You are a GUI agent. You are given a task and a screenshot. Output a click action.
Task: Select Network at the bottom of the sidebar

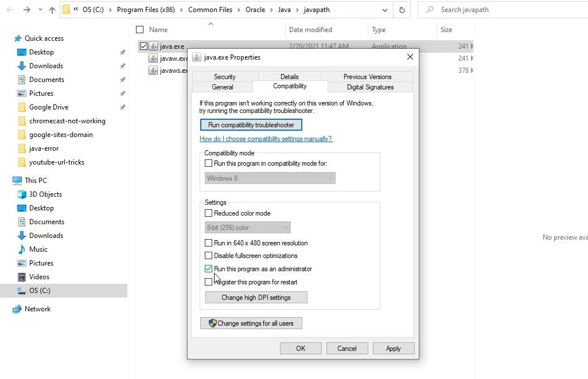38,309
